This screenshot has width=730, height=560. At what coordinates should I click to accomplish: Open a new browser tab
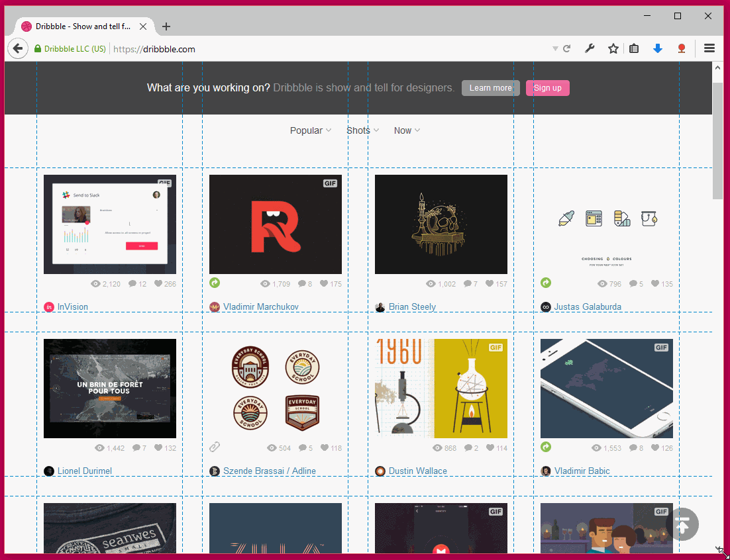point(166,26)
